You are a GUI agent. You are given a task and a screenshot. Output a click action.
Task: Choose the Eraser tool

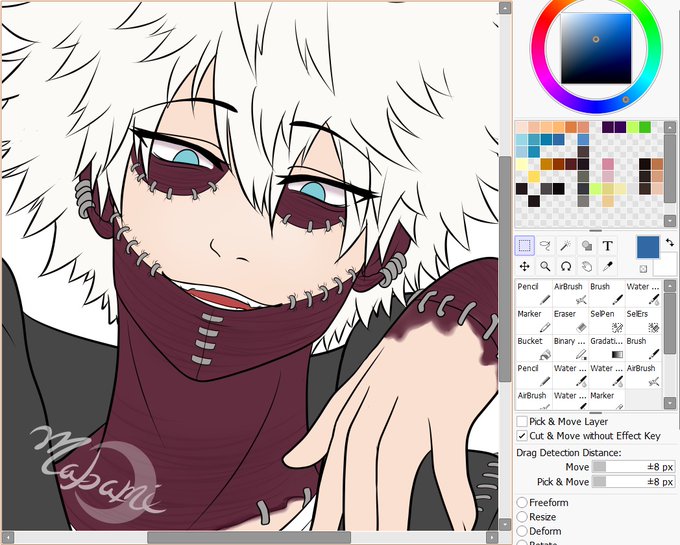tap(570, 321)
